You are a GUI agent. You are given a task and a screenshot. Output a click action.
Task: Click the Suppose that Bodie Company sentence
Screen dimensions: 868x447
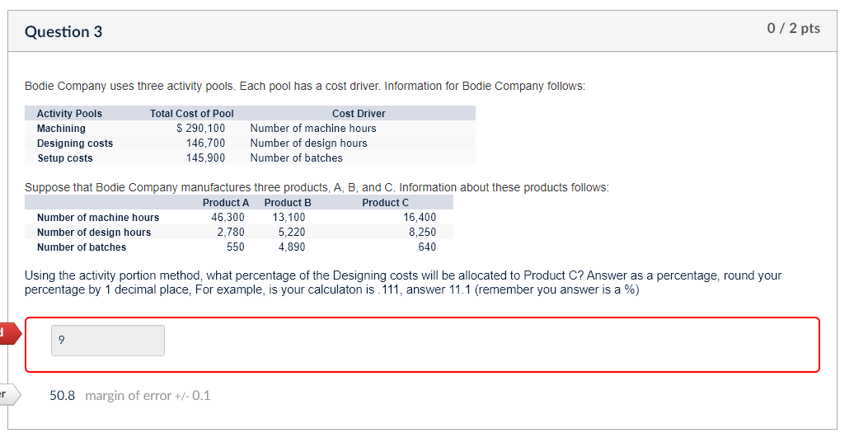(x=317, y=188)
